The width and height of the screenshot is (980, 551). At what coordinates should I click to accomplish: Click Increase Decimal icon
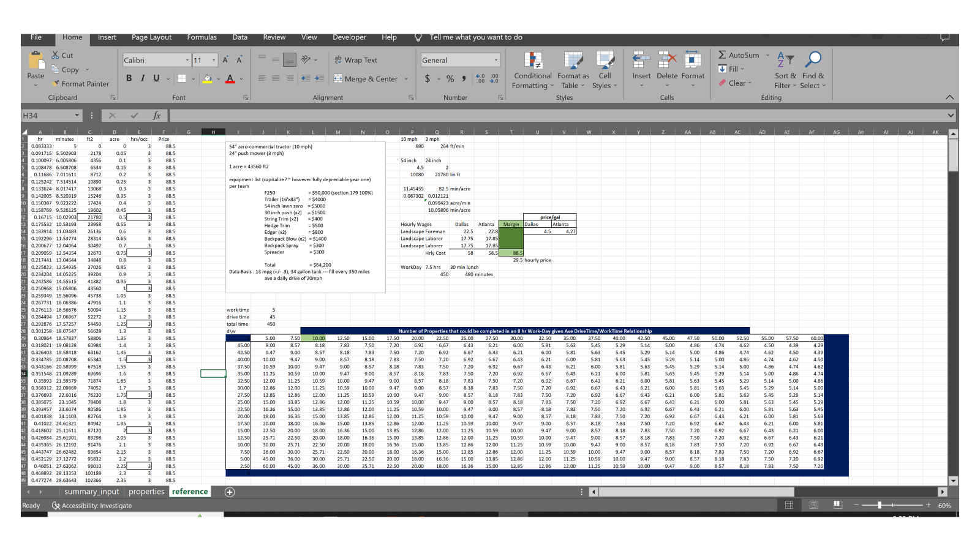[x=480, y=78]
